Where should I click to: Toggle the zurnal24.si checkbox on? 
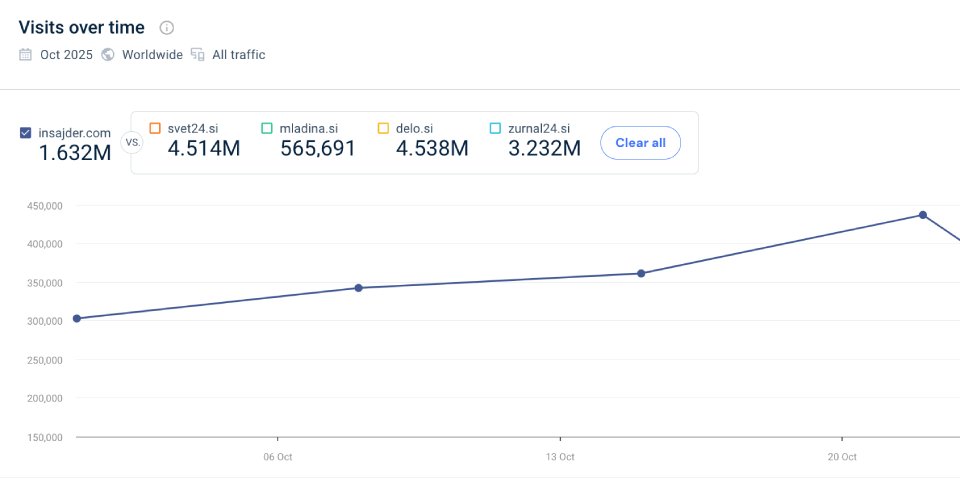coord(496,128)
